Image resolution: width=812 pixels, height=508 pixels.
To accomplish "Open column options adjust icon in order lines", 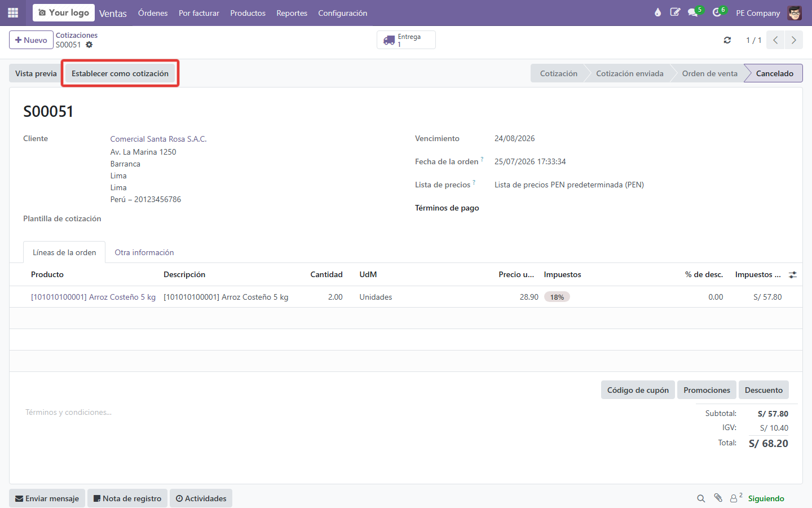I will click(793, 275).
